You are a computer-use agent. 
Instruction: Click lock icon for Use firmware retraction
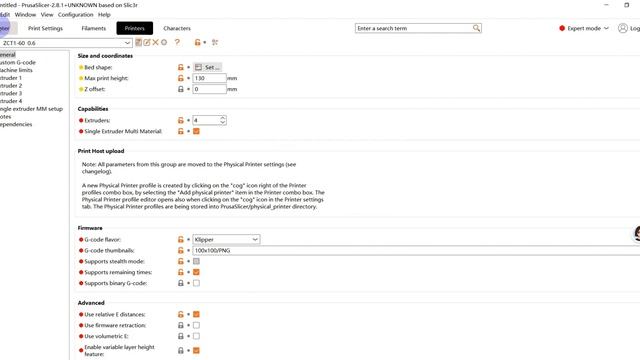(181, 325)
